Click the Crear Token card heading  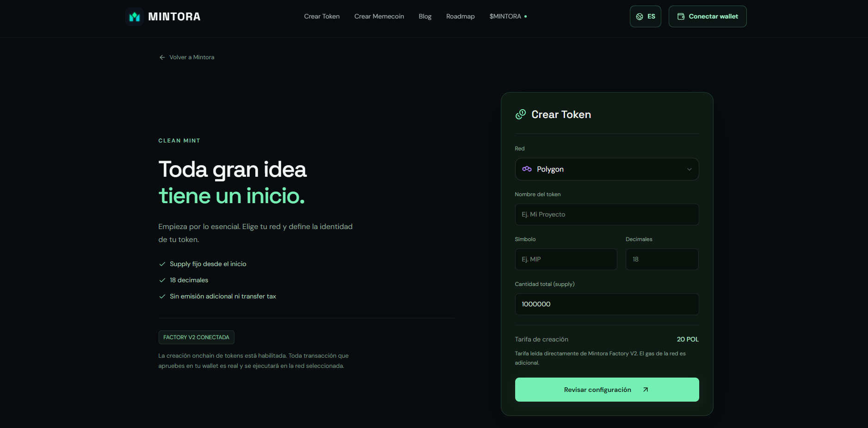click(x=561, y=114)
